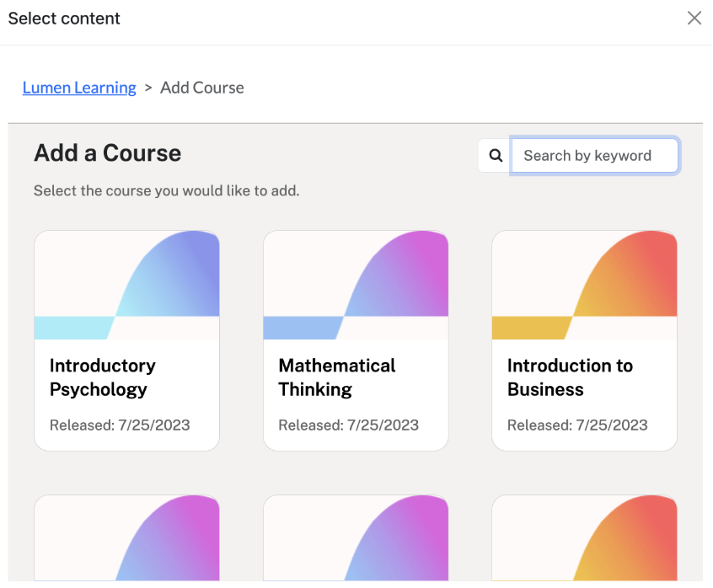Screen dimensions: 713x588
Task: Click the magnifying glass search icon
Action: 496,156
